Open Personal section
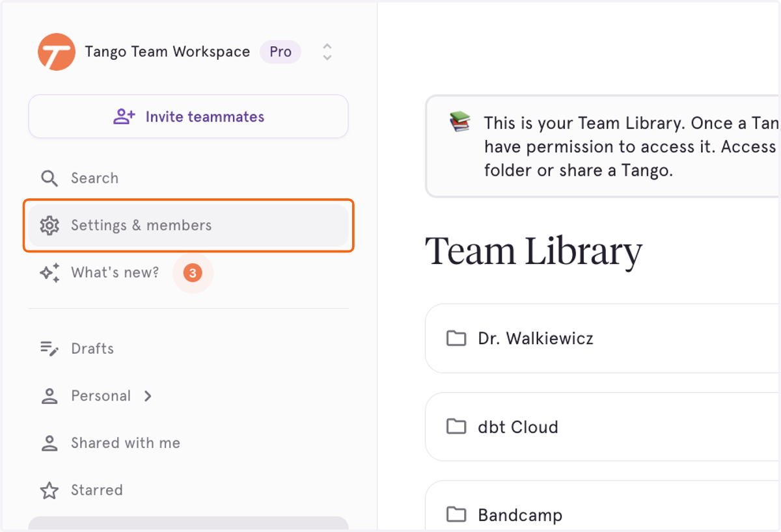The width and height of the screenshot is (781, 532). coord(101,396)
